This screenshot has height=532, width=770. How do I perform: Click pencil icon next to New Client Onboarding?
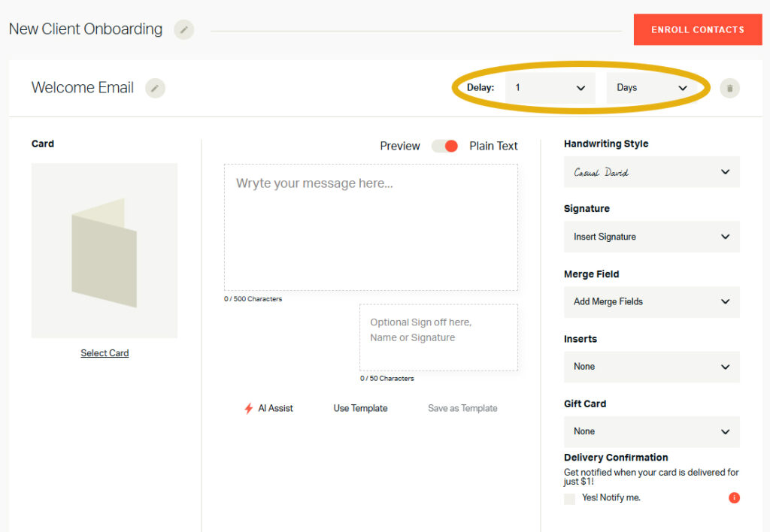coord(184,30)
